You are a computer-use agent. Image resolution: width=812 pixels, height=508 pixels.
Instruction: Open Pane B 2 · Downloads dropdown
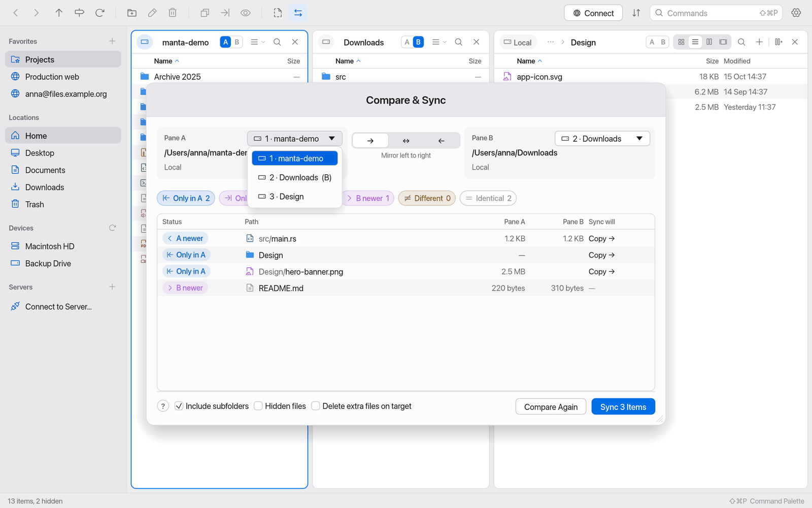pyautogui.click(x=602, y=139)
